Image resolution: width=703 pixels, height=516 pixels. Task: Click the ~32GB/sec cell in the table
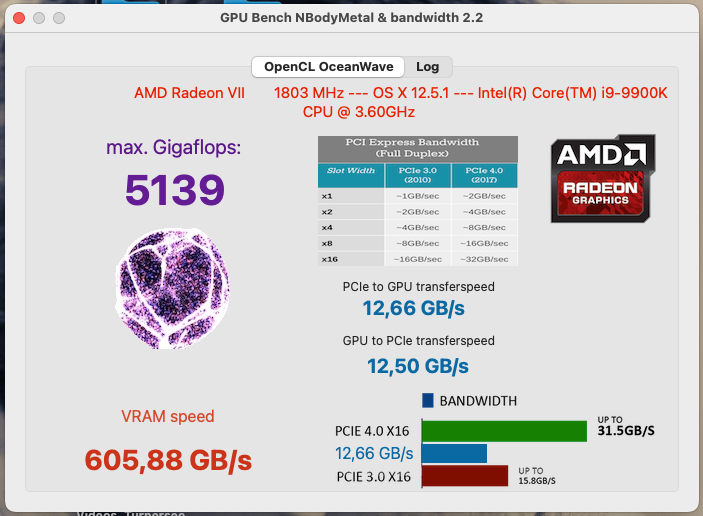coord(484,259)
